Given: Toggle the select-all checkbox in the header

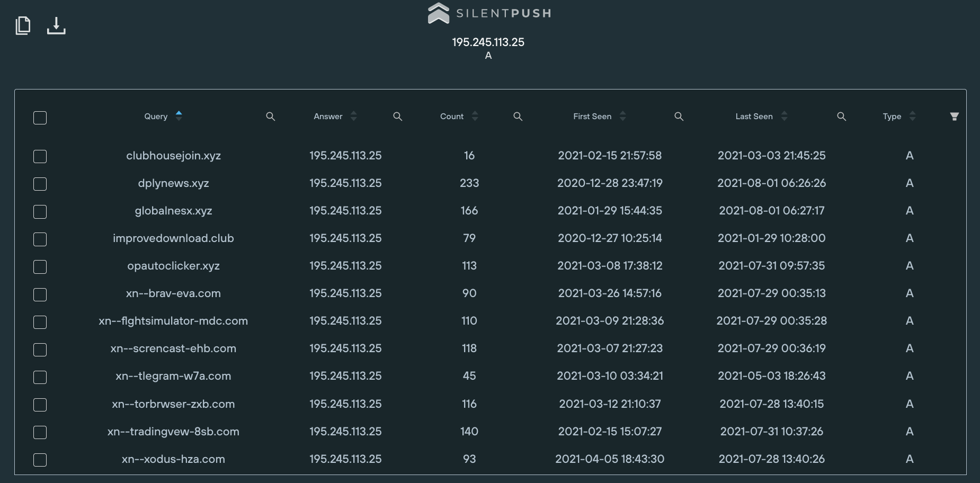Looking at the screenshot, I should [x=40, y=118].
